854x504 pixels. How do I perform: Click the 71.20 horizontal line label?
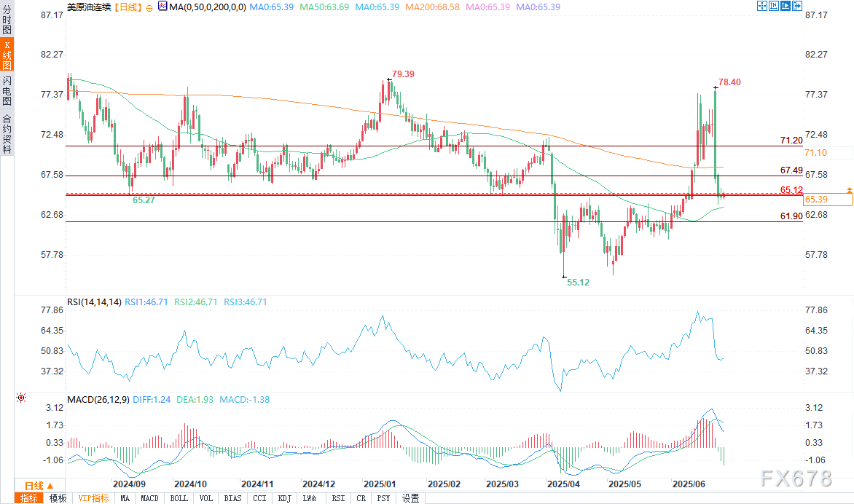click(x=791, y=140)
